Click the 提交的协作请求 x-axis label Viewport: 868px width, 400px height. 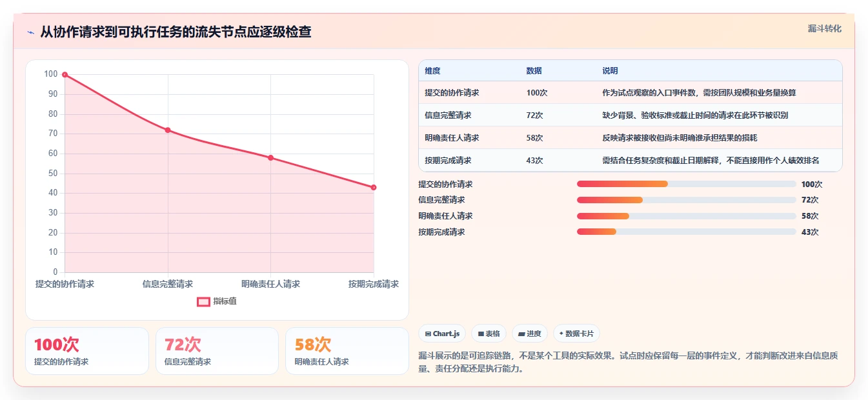click(65, 284)
